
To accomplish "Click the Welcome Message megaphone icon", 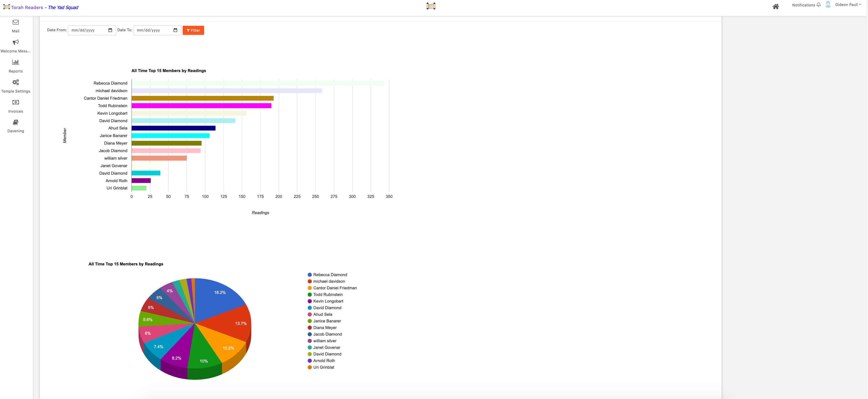I will click(x=15, y=42).
